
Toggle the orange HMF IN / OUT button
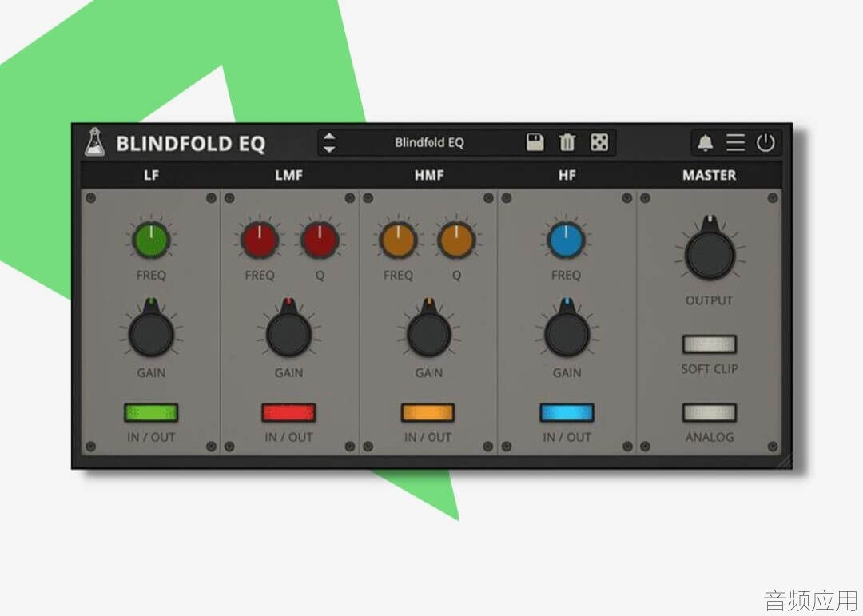click(x=428, y=412)
